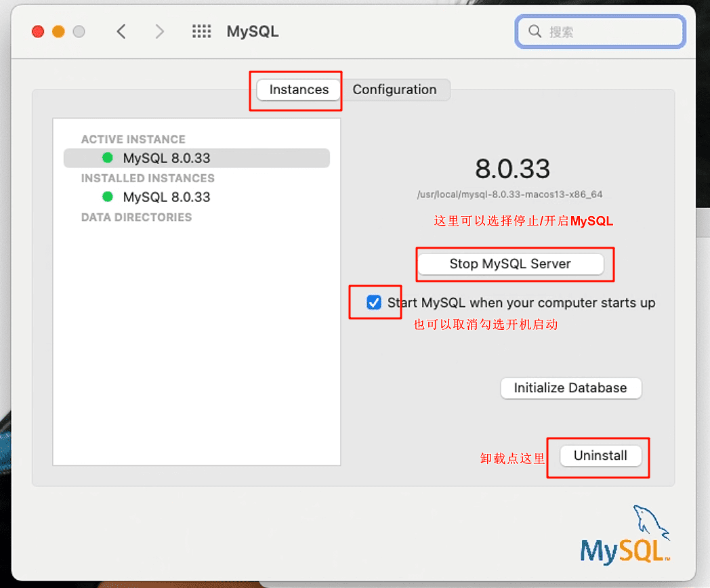Image resolution: width=710 pixels, height=588 pixels.
Task: Close the MySQL preferences window
Action: coord(38,32)
